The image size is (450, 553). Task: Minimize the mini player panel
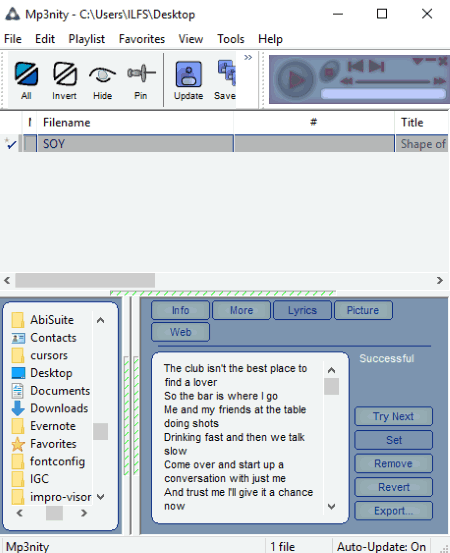[x=431, y=60]
